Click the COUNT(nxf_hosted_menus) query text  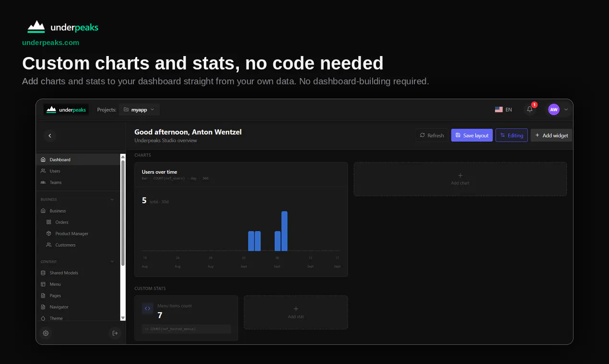[173, 329]
